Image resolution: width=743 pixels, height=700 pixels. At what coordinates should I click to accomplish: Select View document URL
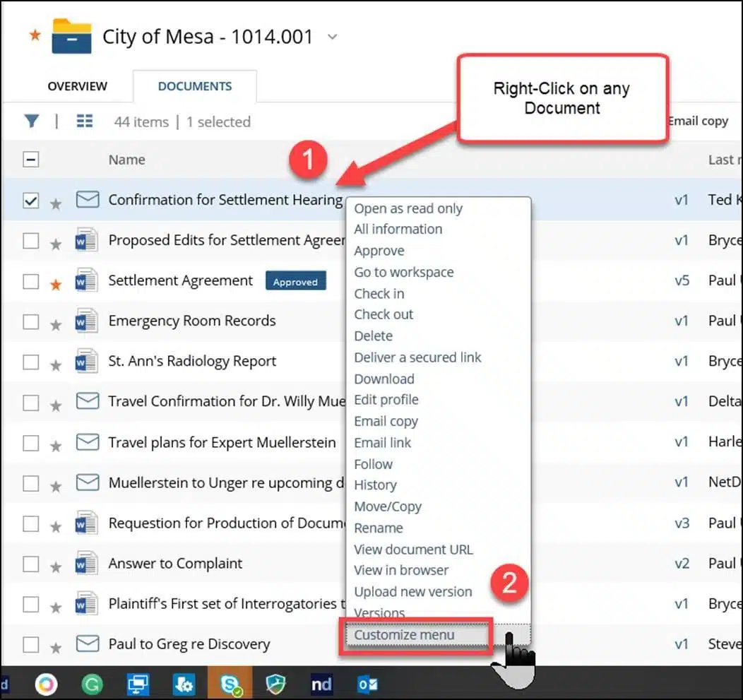point(413,550)
